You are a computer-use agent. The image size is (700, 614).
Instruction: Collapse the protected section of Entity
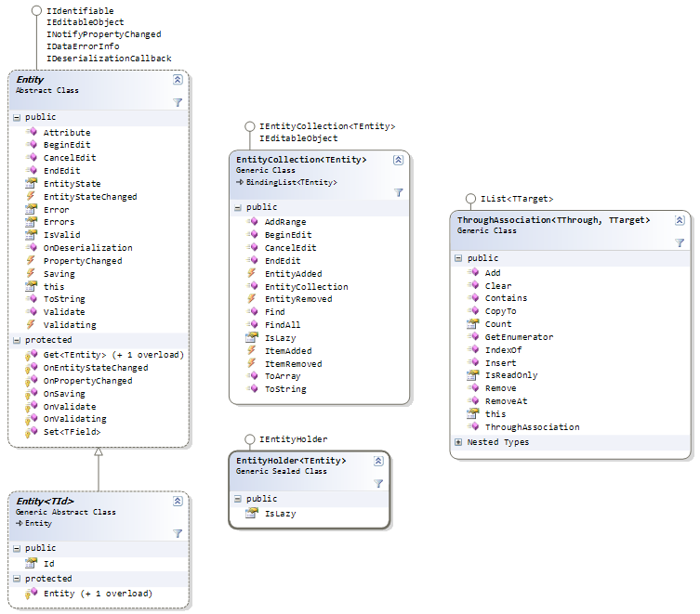pos(17,340)
